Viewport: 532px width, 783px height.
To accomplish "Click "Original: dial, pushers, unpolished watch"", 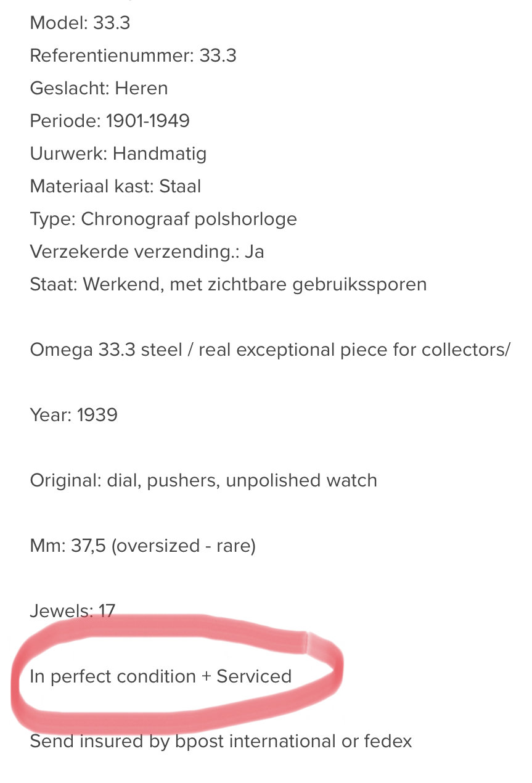I will point(203,481).
